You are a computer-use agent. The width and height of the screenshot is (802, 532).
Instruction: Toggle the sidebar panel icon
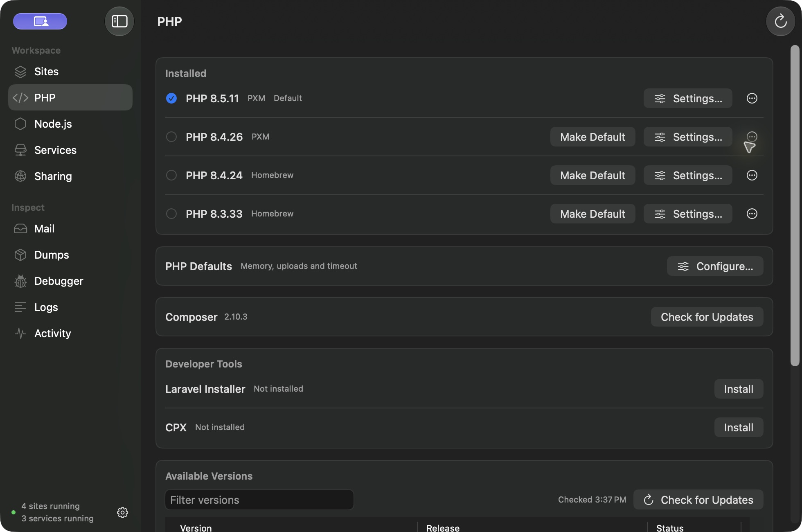pos(119,21)
